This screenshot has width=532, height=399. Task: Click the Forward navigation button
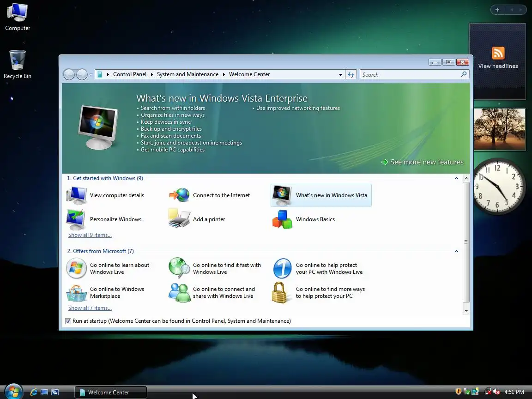[x=82, y=74]
